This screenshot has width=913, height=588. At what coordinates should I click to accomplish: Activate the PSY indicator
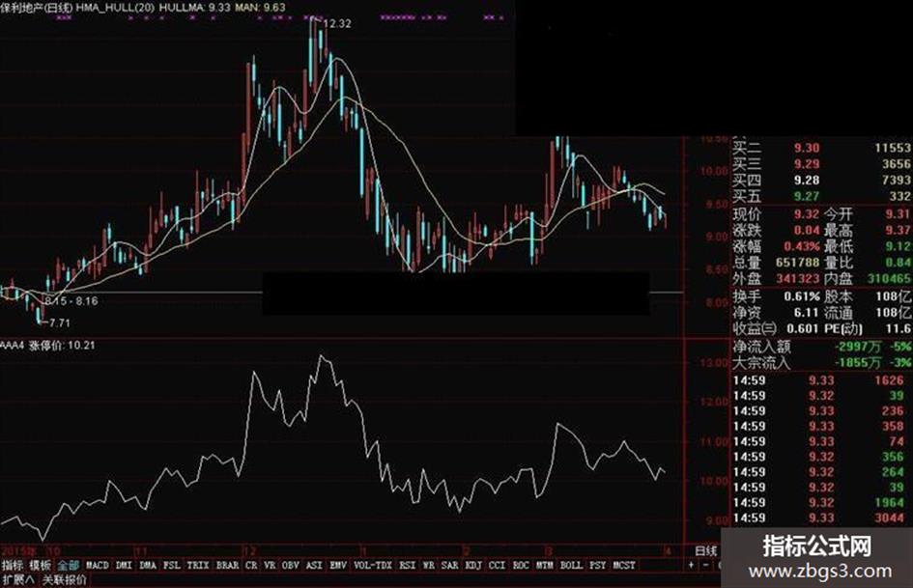[x=598, y=565]
